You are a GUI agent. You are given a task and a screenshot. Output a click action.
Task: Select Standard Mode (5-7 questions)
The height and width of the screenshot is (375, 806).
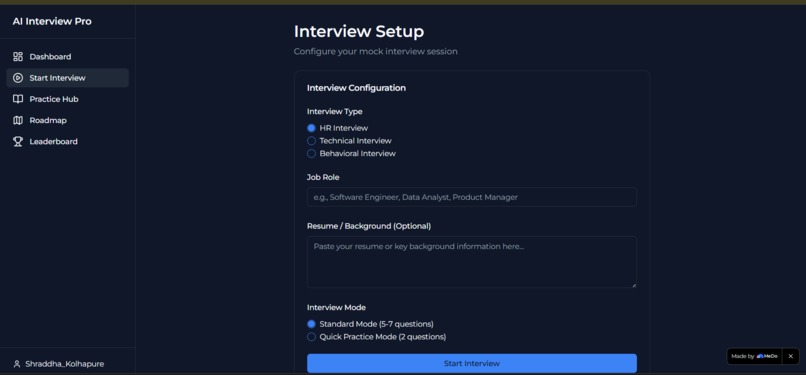click(311, 324)
